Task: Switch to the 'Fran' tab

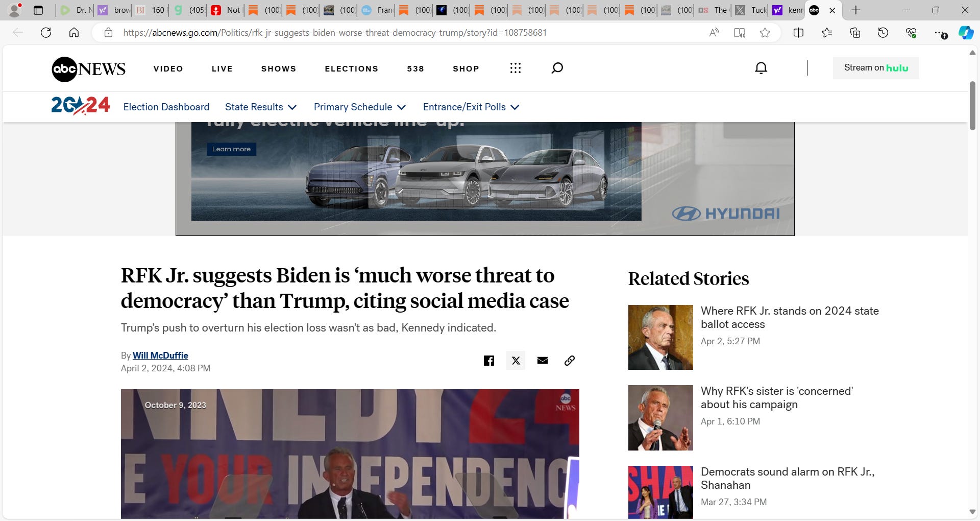Action: (377, 10)
